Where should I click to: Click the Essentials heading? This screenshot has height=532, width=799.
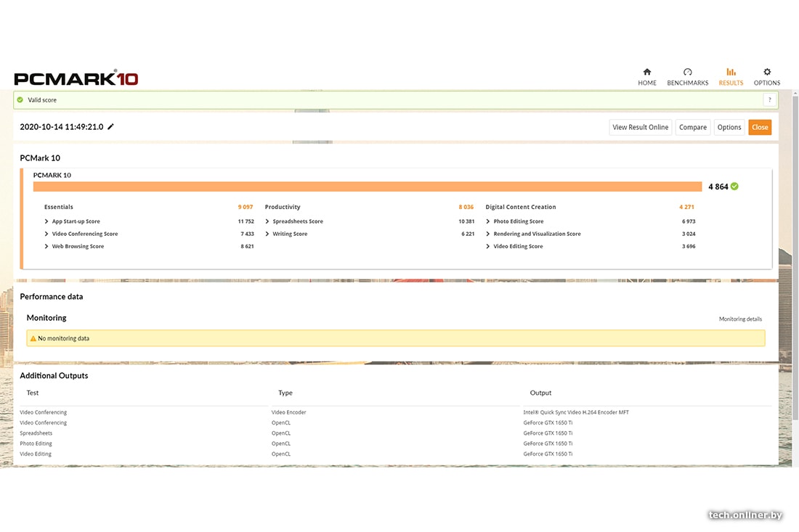[59, 207]
